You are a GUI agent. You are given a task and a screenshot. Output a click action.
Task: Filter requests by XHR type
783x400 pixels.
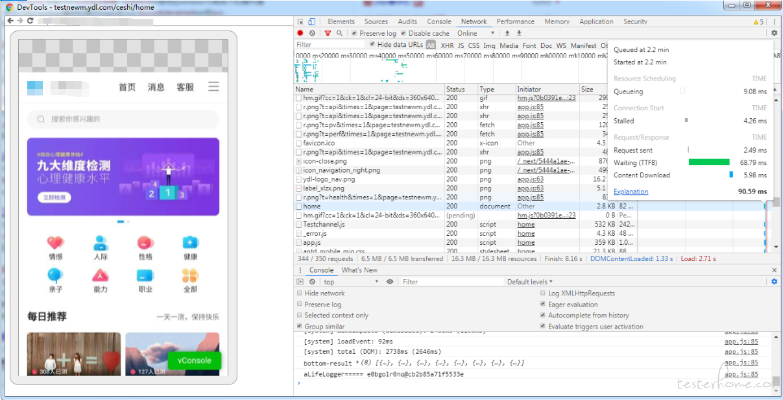tap(447, 45)
